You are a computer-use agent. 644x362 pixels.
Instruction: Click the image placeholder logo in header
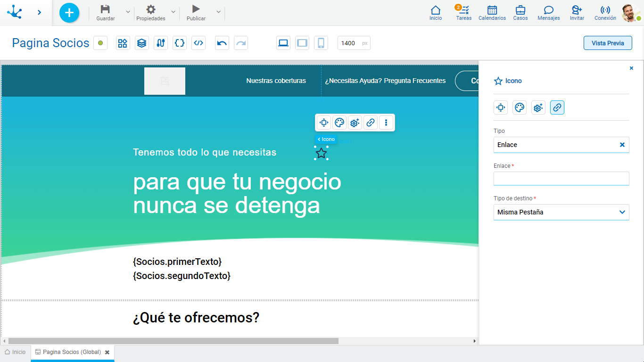coord(165,81)
